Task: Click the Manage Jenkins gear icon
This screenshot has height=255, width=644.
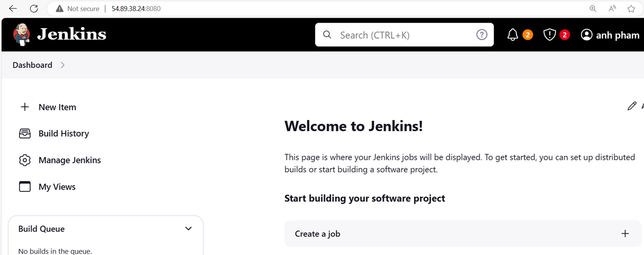Action: click(25, 160)
